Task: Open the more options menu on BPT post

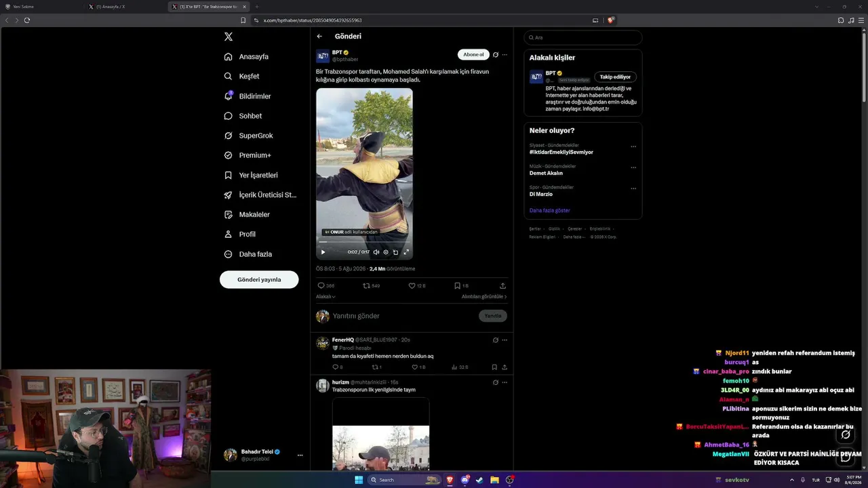Action: 505,55
